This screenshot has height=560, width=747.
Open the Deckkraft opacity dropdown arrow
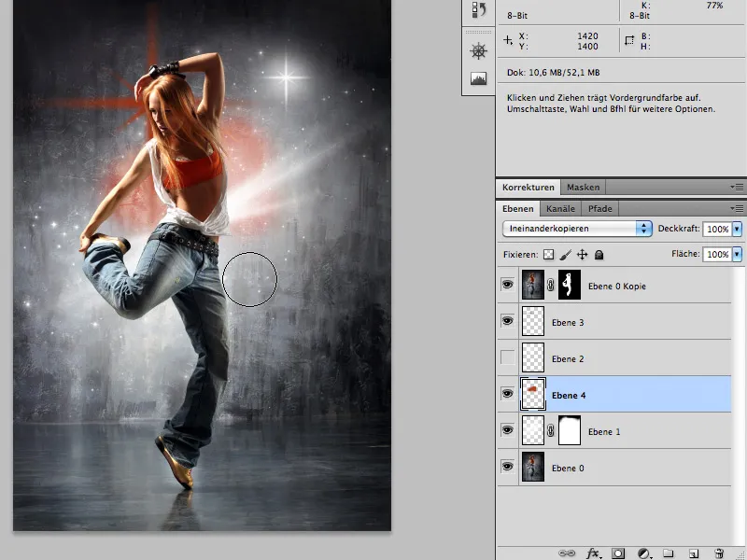737,228
